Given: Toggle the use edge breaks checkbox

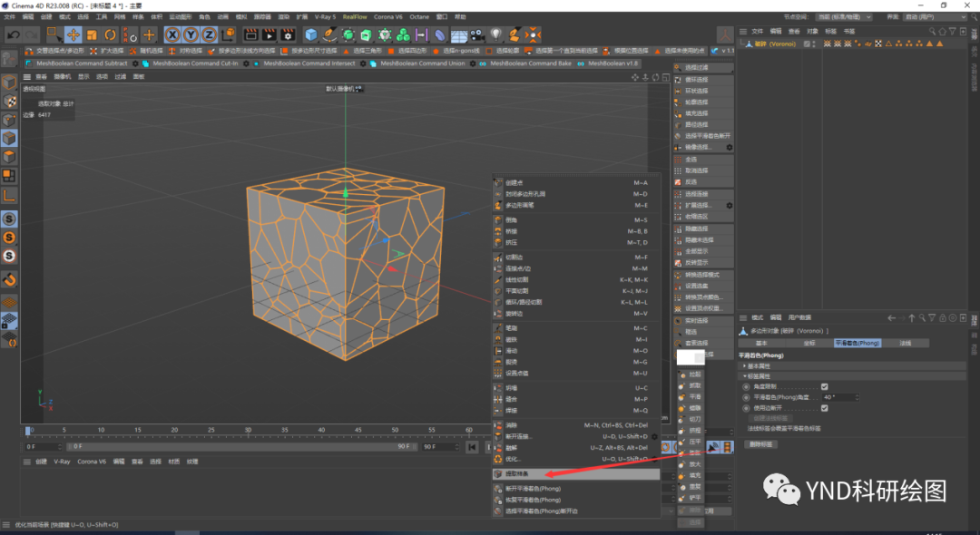Looking at the screenshot, I should point(824,408).
